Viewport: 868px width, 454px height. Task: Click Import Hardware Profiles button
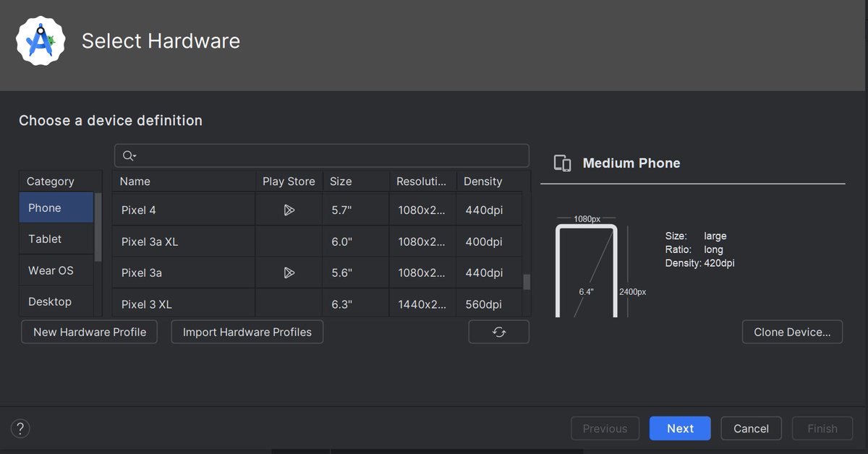pyautogui.click(x=247, y=332)
